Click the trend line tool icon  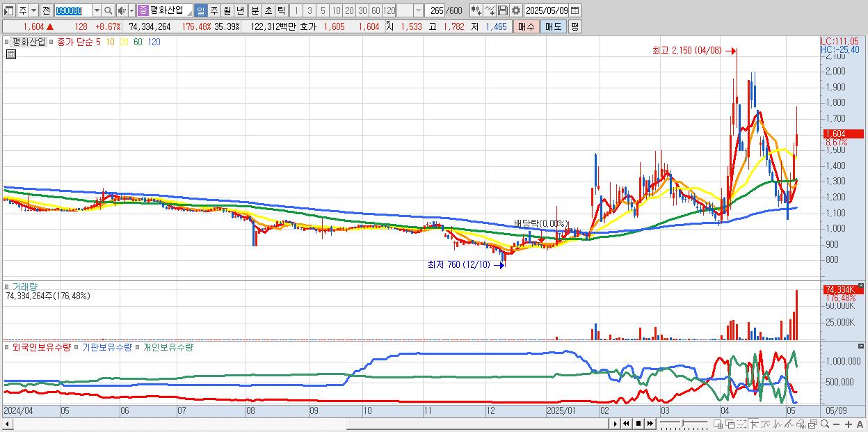[x=766, y=424]
